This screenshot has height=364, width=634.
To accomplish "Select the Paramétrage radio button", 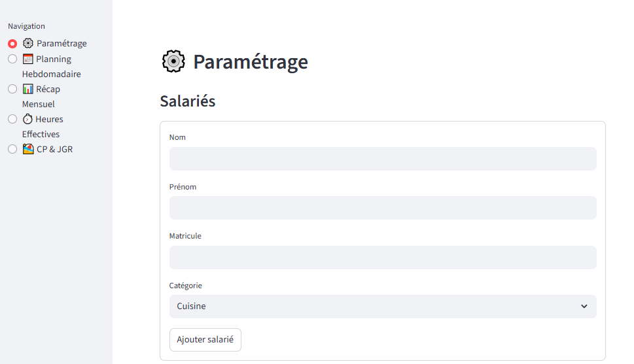I will [12, 44].
